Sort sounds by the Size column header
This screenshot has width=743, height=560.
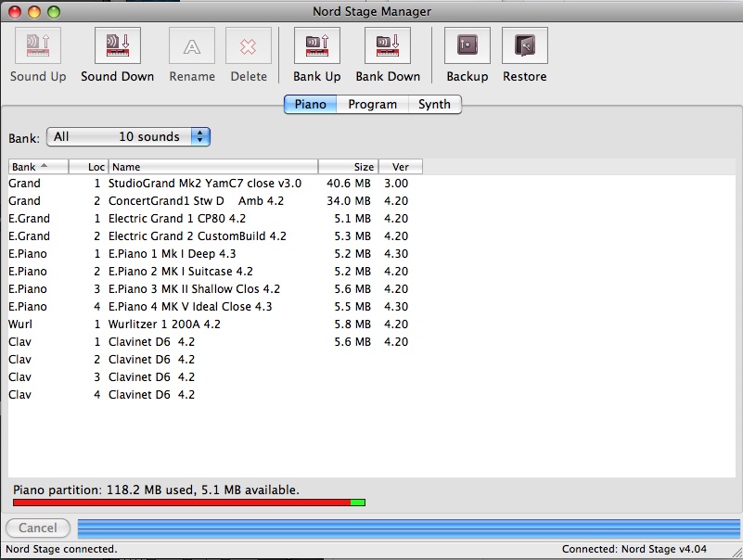[x=348, y=167]
